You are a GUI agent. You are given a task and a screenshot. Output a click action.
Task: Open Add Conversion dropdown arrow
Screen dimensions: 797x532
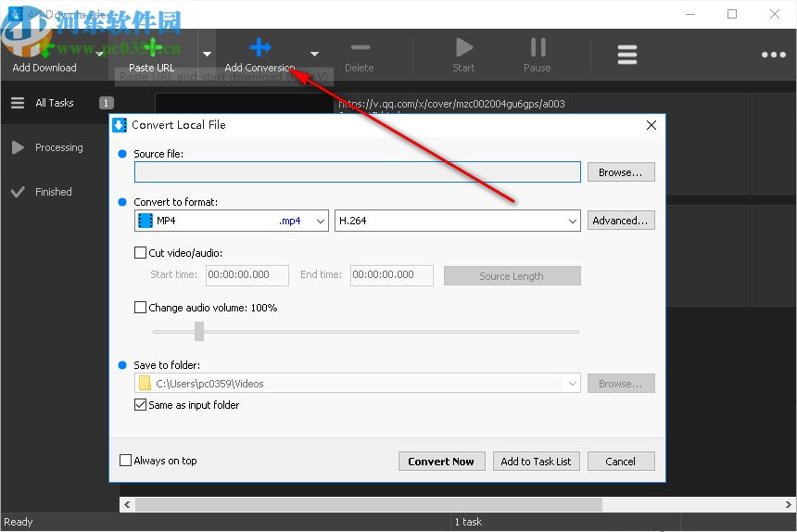(315, 54)
